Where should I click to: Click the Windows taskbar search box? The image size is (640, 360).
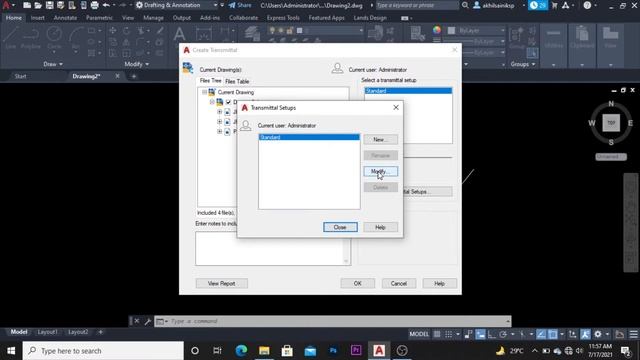pos(103,351)
